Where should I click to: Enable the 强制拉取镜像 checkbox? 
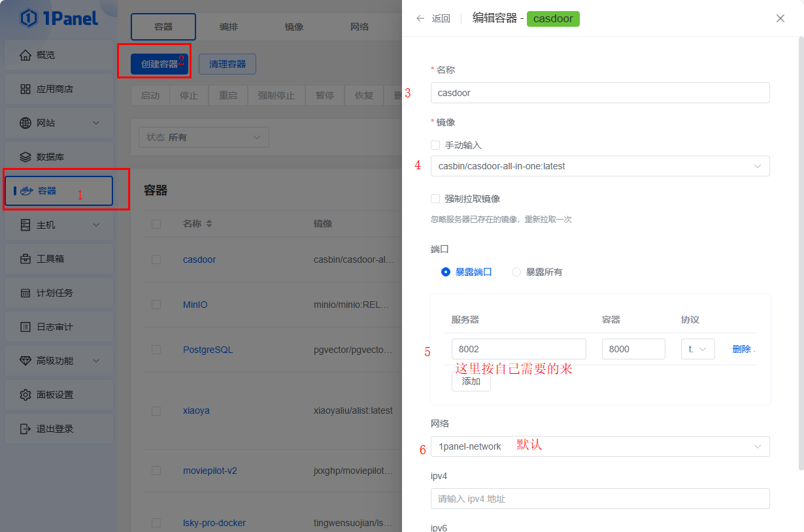pyautogui.click(x=435, y=199)
